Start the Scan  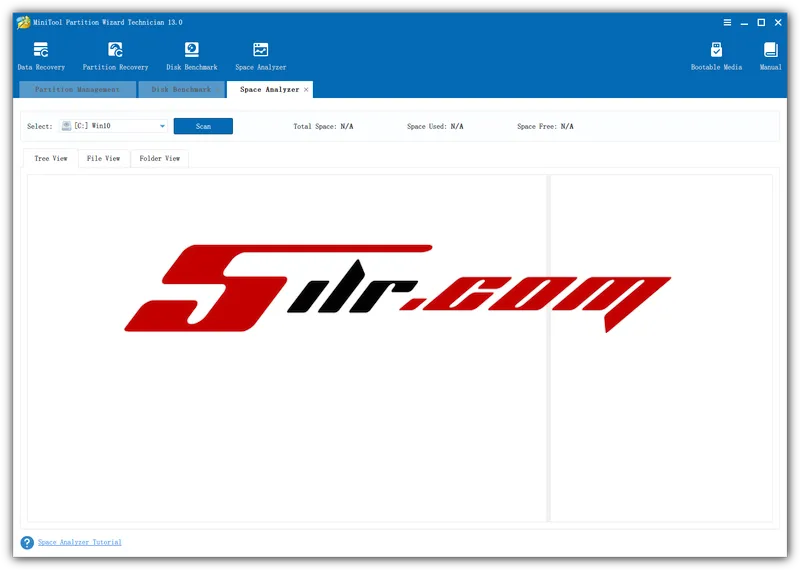click(x=203, y=126)
